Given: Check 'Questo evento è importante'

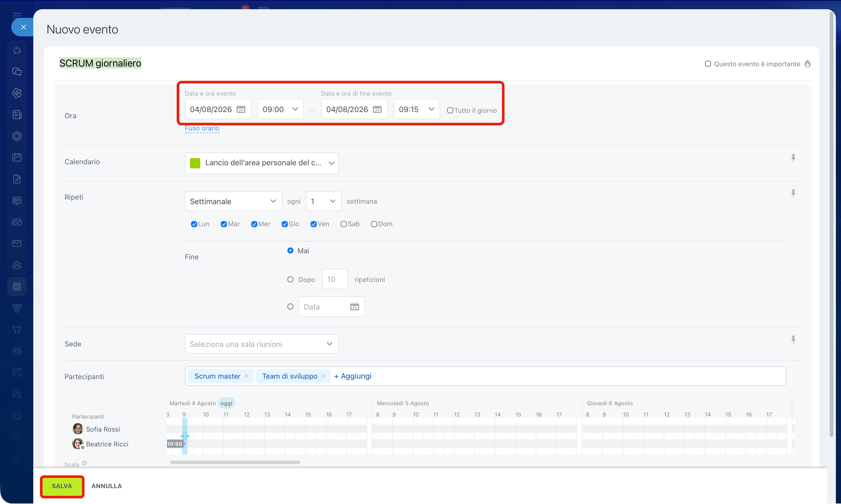Looking at the screenshot, I should coord(708,63).
